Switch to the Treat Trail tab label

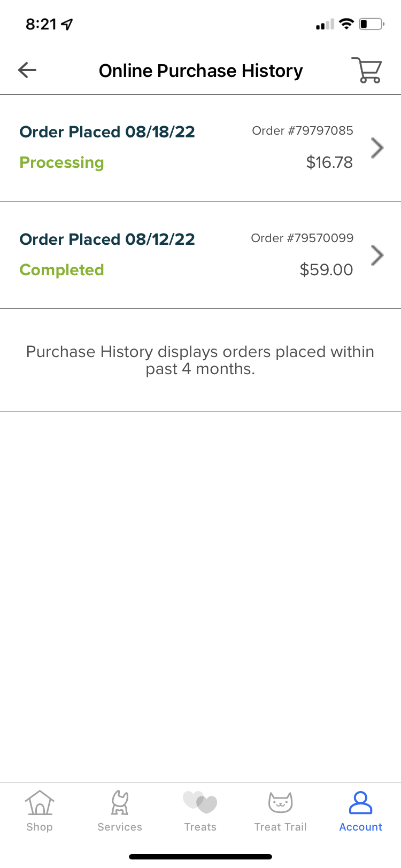pyautogui.click(x=280, y=827)
